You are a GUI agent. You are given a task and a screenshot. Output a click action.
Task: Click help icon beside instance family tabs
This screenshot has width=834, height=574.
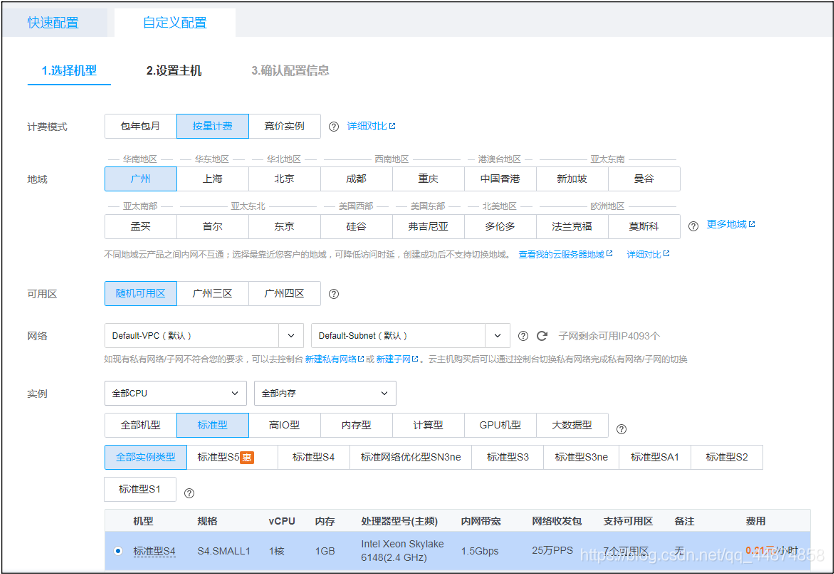click(621, 429)
